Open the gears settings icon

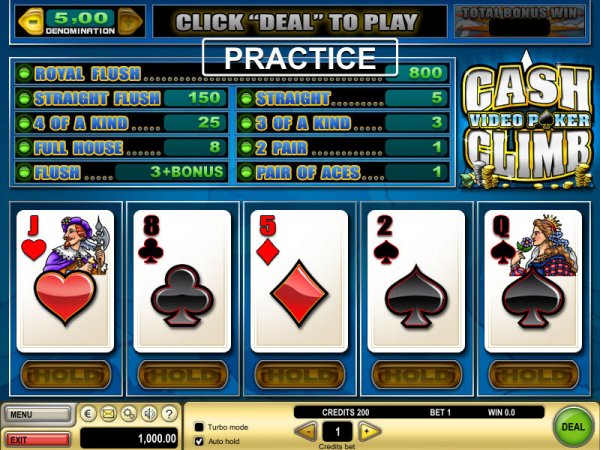coord(129,414)
